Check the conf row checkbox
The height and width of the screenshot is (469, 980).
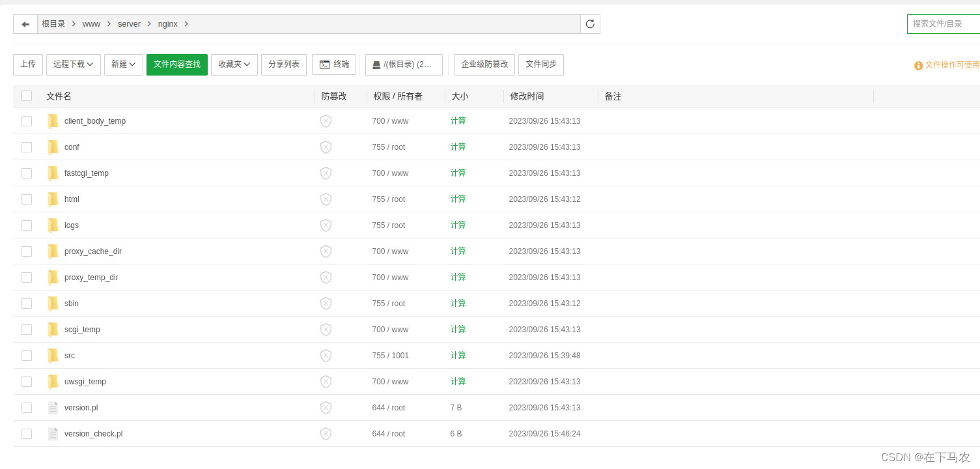point(27,147)
